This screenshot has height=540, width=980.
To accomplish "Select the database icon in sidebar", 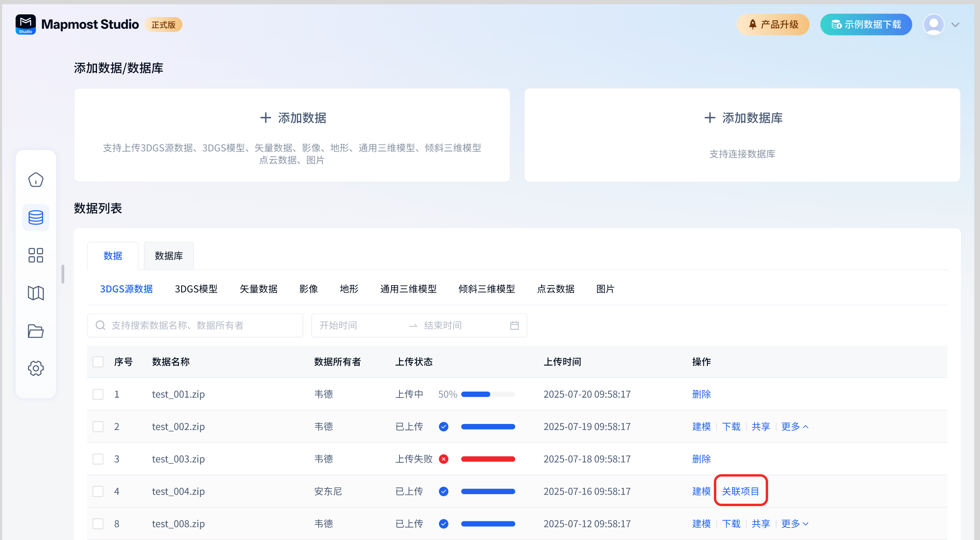I will coord(36,217).
